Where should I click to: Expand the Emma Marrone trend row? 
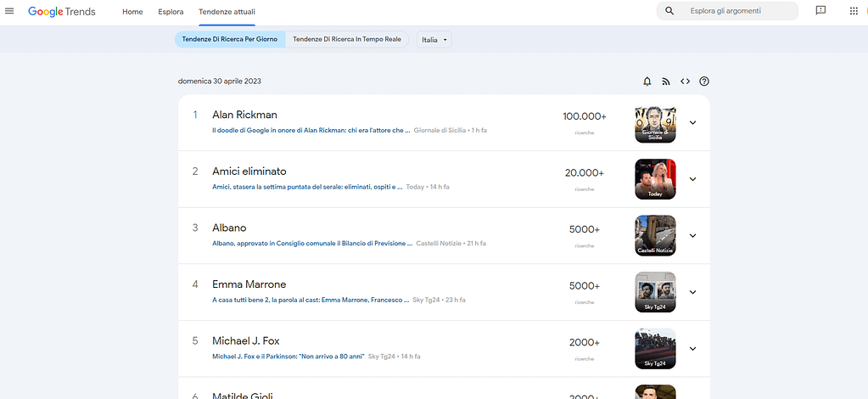coord(692,292)
